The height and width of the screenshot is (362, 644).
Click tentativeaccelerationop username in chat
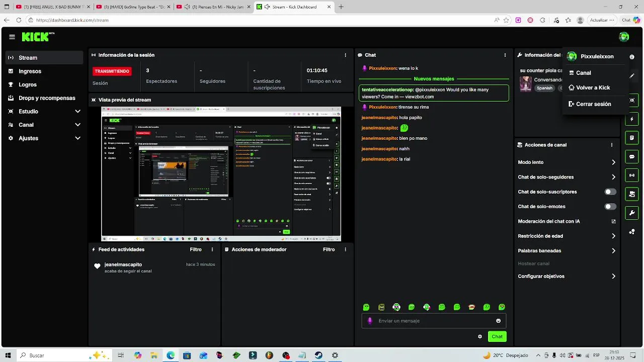[387, 89]
